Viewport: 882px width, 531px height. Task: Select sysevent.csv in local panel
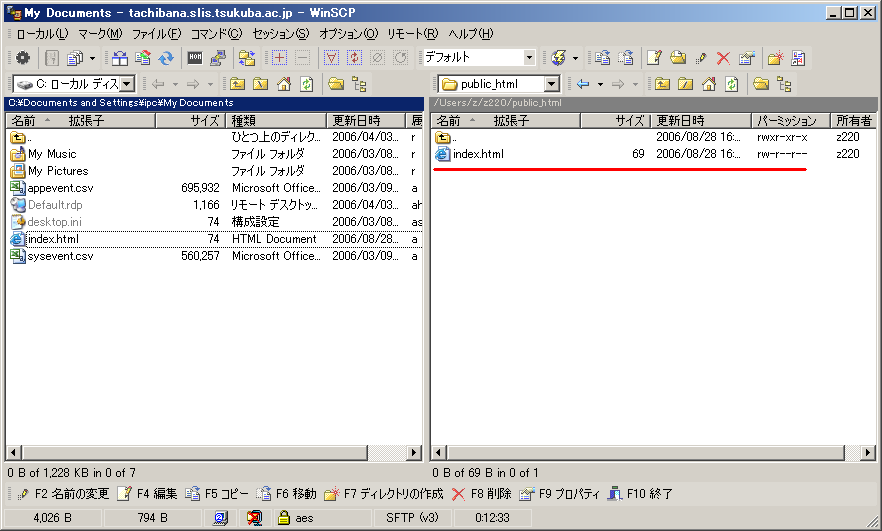(60, 256)
